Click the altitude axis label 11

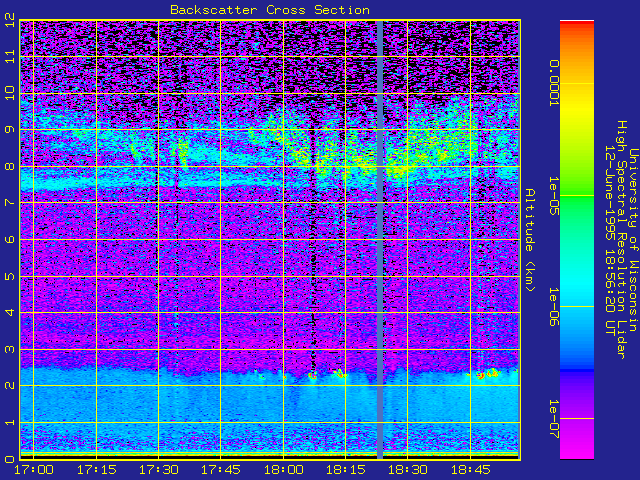pos(11,56)
